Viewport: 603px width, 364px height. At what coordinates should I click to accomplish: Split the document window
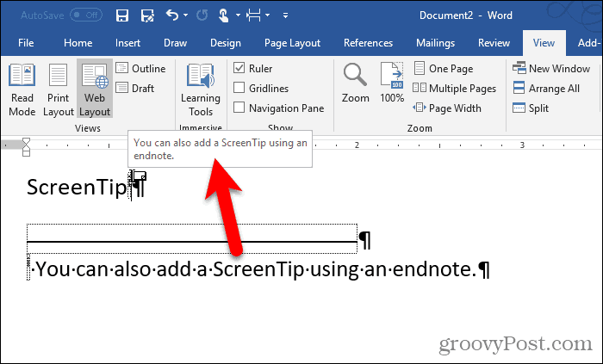[531, 108]
